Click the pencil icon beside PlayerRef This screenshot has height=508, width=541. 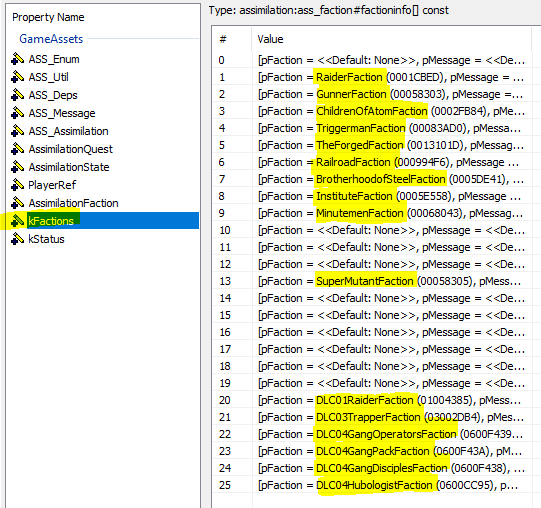point(17,185)
